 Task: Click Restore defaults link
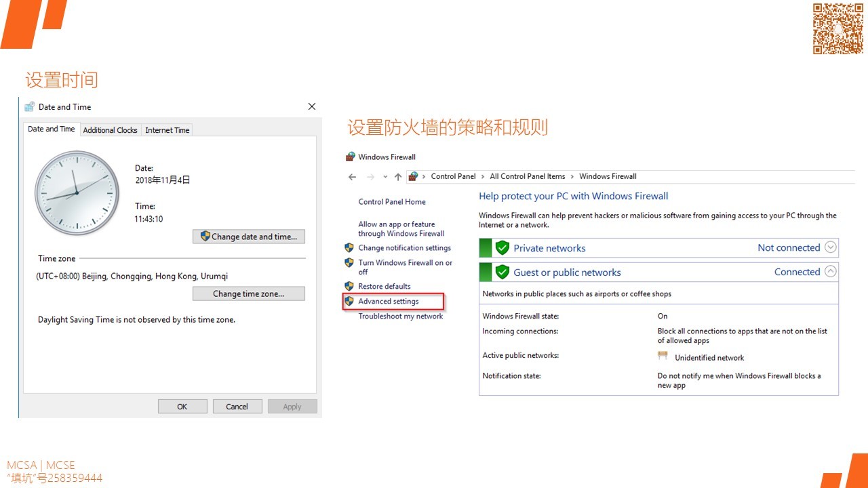pyautogui.click(x=384, y=286)
